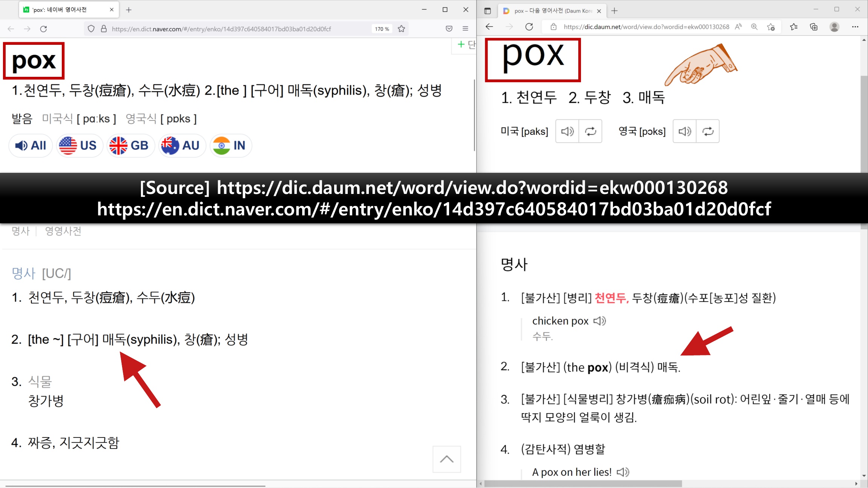Image resolution: width=868 pixels, height=488 pixels.
Task: Click the Daum heading '명사'
Action: click(x=514, y=264)
